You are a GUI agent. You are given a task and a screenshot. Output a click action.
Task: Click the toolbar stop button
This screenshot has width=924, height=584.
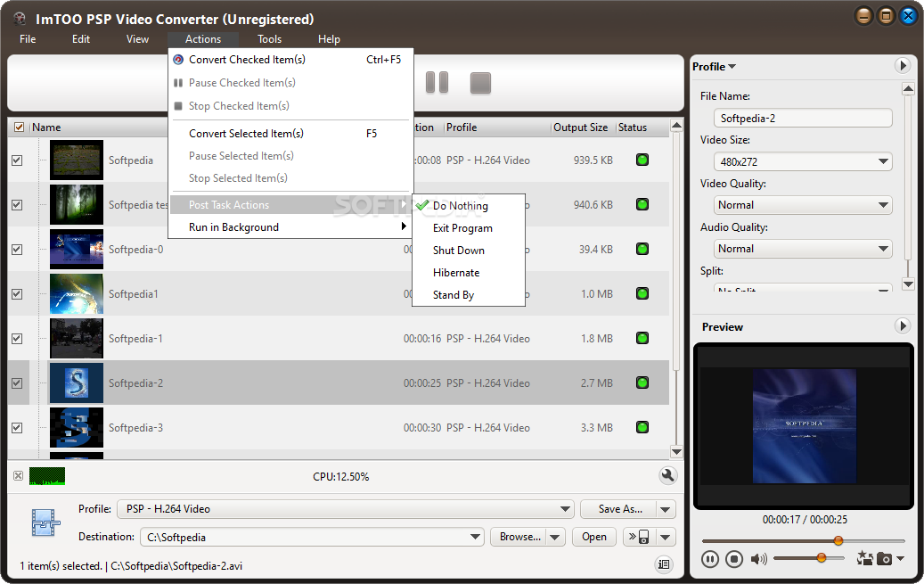(x=480, y=83)
